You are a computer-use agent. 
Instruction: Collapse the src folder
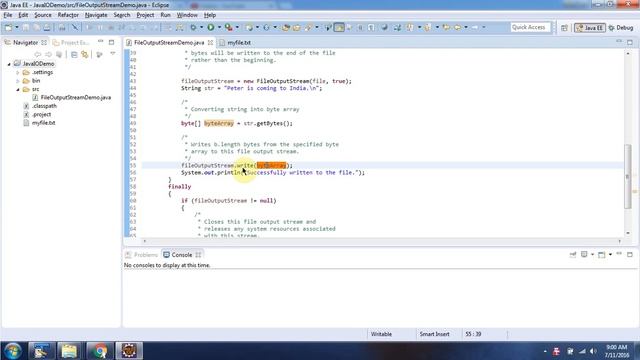coord(18,89)
